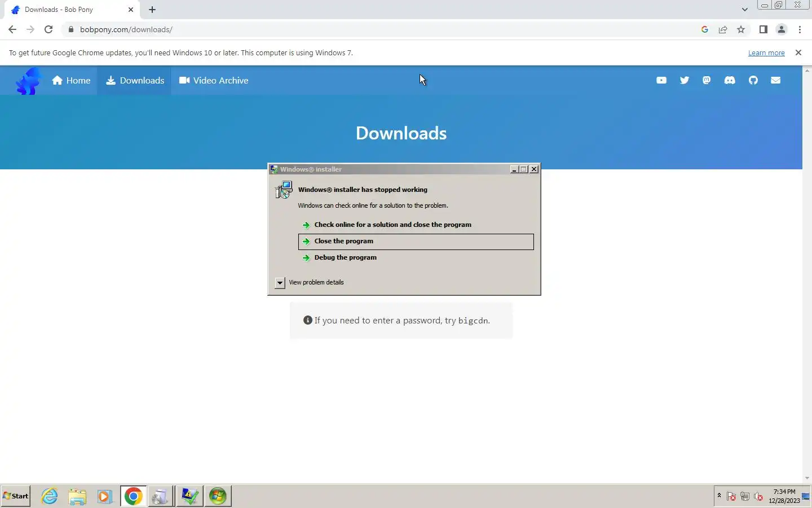Click the Action Center flag tray icon
This screenshot has height=508, width=812.
tap(731, 497)
